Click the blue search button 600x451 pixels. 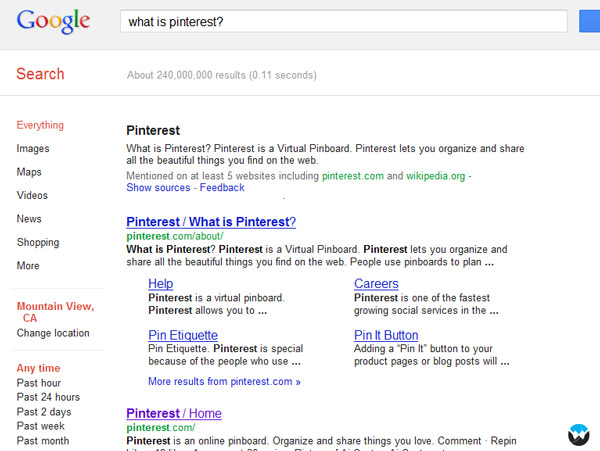coord(589,21)
